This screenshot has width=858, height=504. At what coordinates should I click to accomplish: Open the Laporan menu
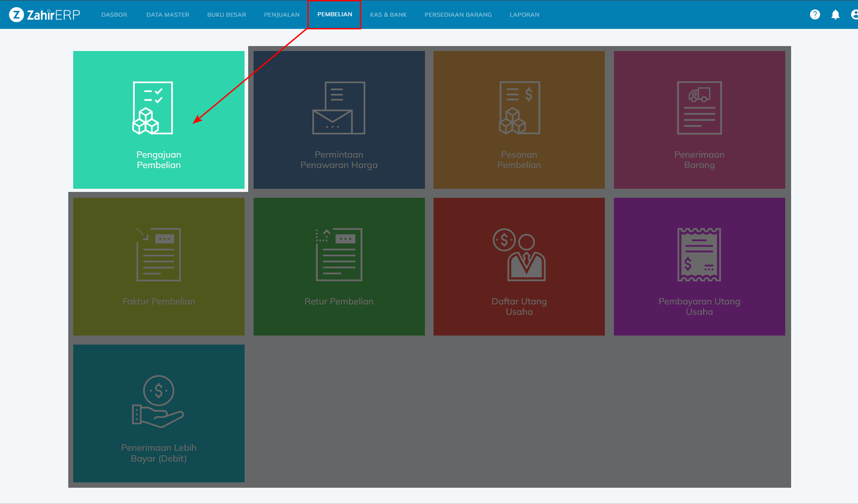(x=524, y=14)
